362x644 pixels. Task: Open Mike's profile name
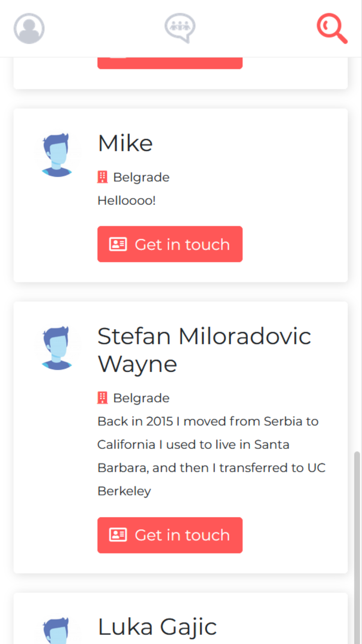[125, 143]
